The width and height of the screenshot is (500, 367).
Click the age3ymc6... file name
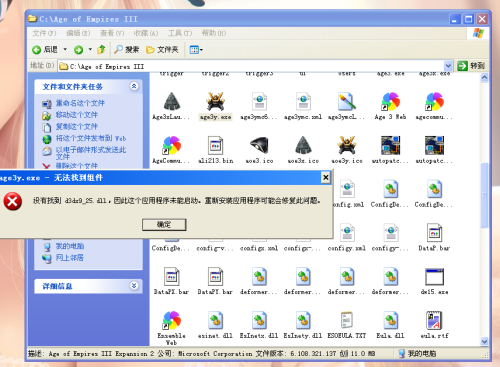point(259,117)
